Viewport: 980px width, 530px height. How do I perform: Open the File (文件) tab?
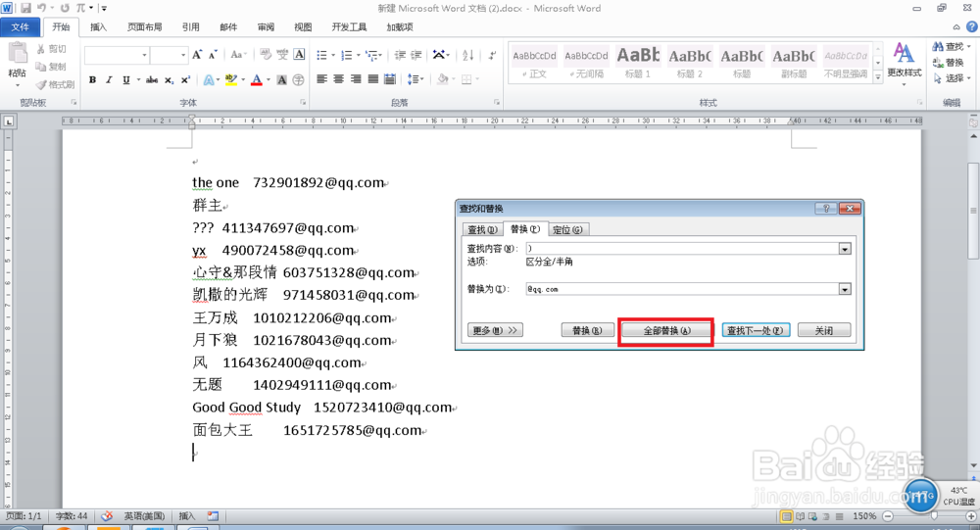pos(20,26)
